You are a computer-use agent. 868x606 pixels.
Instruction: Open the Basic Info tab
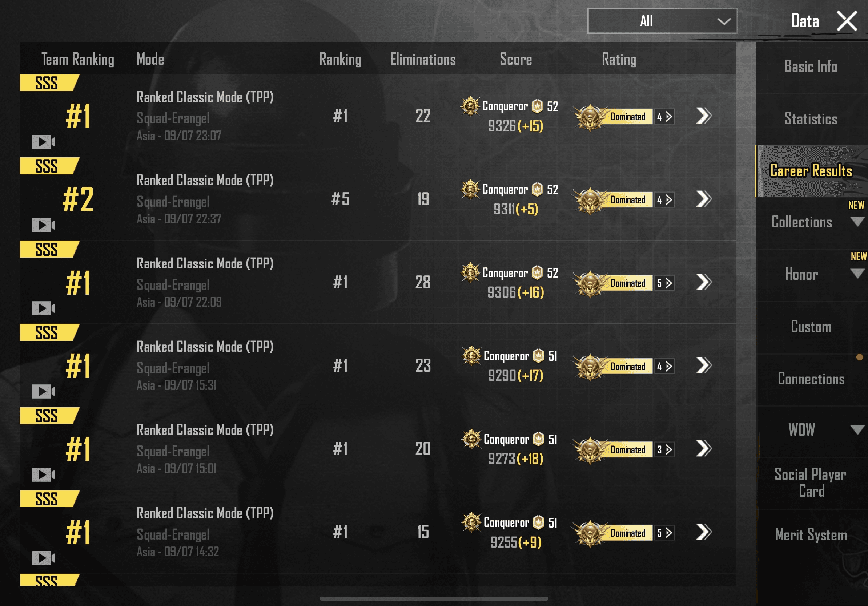pyautogui.click(x=811, y=66)
